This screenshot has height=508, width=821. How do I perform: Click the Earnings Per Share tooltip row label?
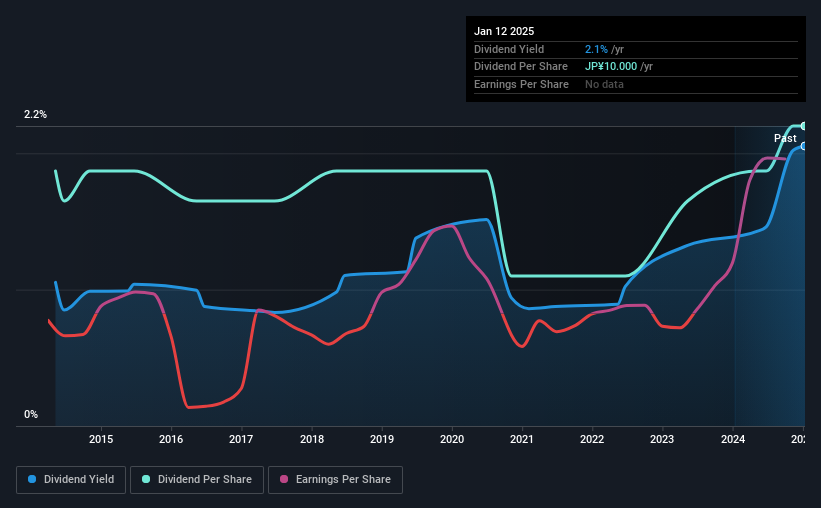pyautogui.click(x=522, y=84)
